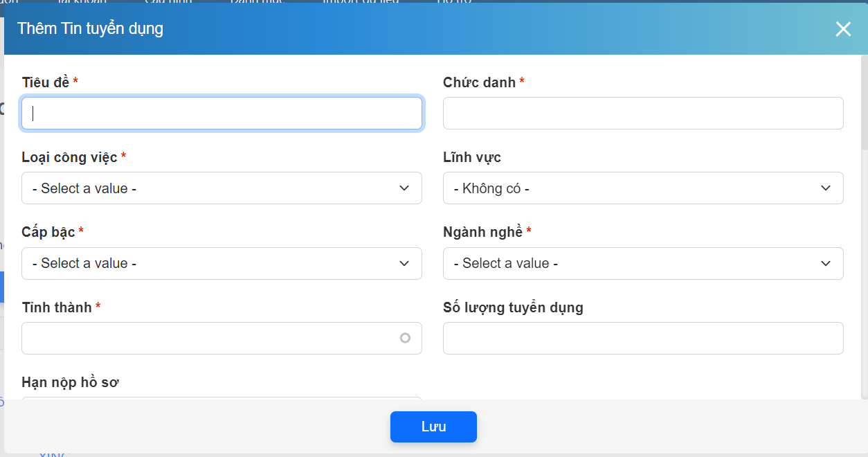Image resolution: width=868 pixels, height=457 pixels.
Task: Open the Cấp bậc select box
Action: [208, 263]
